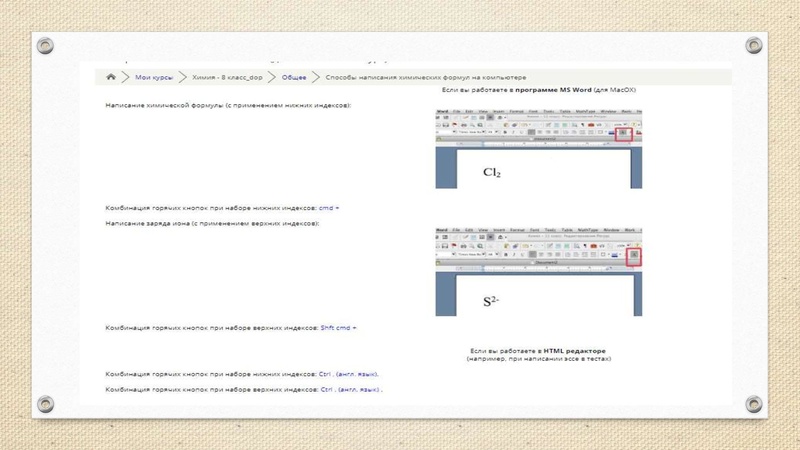Open Format menu in the lower Word screenshot
The image size is (800, 450).
518,230
